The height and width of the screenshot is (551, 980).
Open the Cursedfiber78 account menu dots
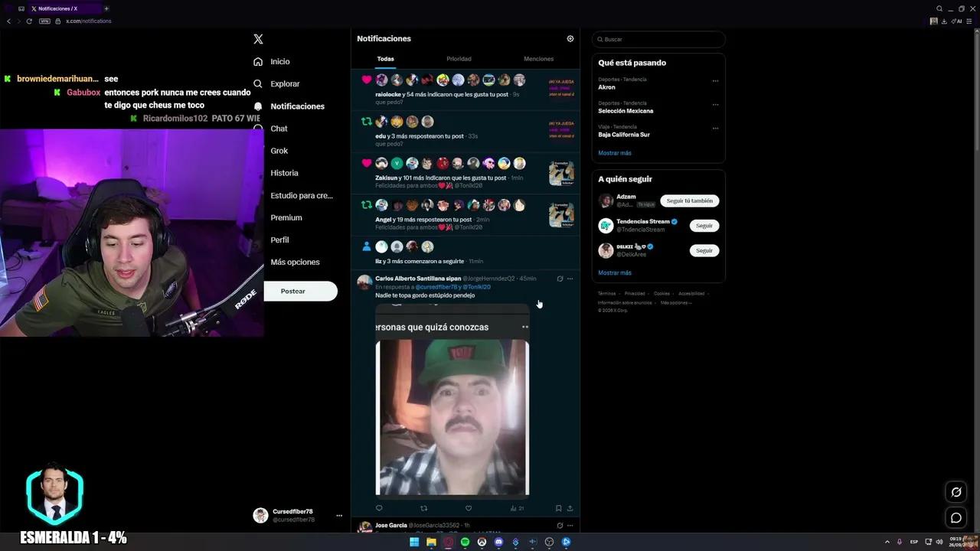[339, 516]
